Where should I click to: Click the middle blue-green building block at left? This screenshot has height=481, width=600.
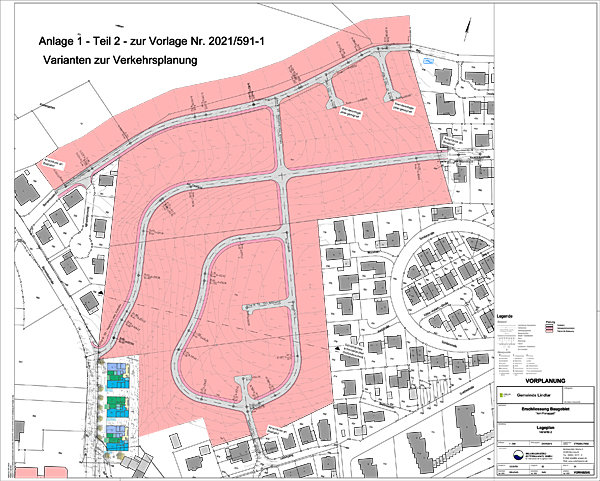point(119,405)
